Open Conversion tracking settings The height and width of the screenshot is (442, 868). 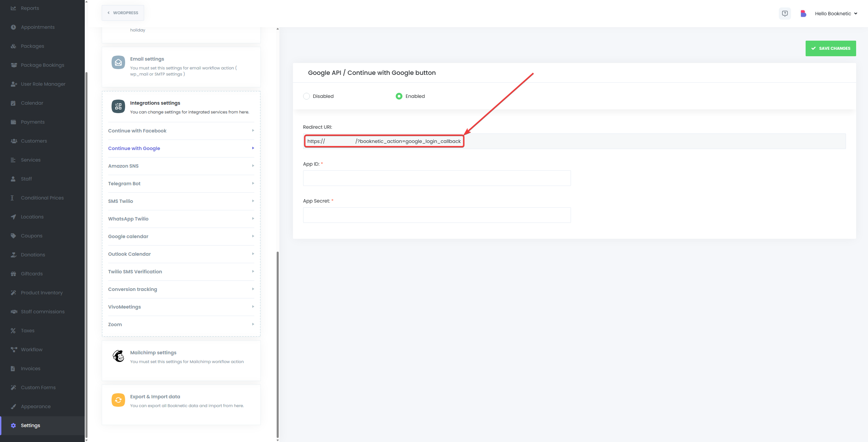pos(181,289)
